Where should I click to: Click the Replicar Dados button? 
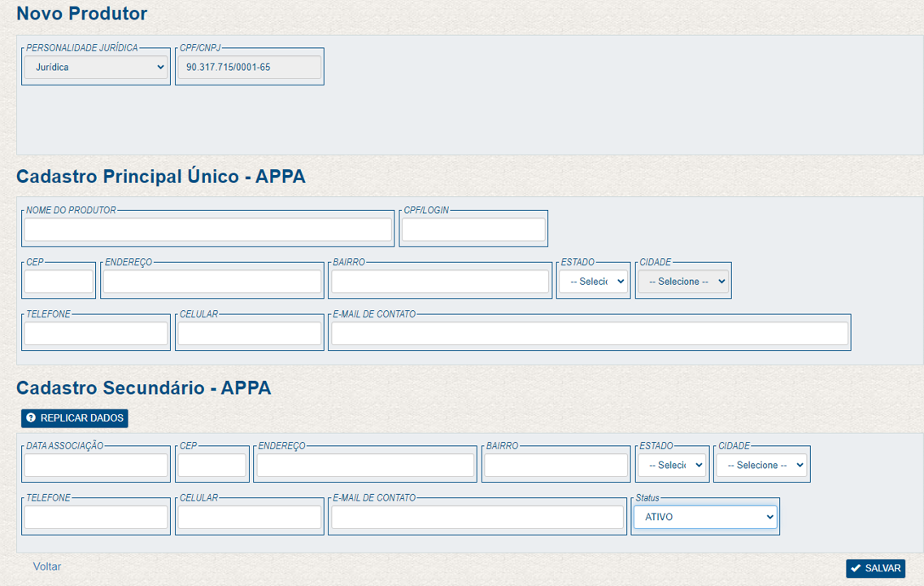coord(75,418)
